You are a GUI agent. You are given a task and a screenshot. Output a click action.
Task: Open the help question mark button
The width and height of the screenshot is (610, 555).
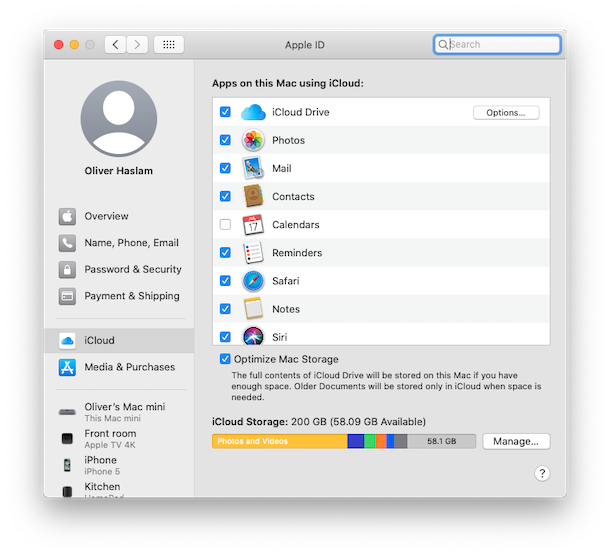pos(542,473)
